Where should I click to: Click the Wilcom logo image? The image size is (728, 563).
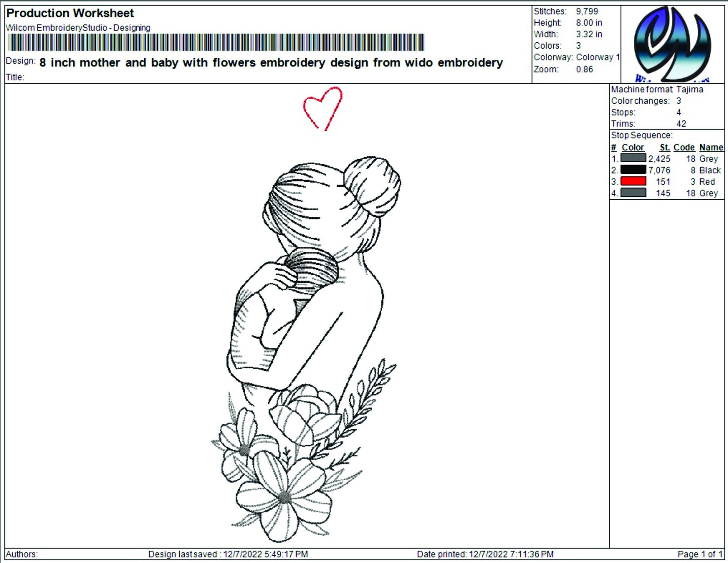(x=672, y=44)
